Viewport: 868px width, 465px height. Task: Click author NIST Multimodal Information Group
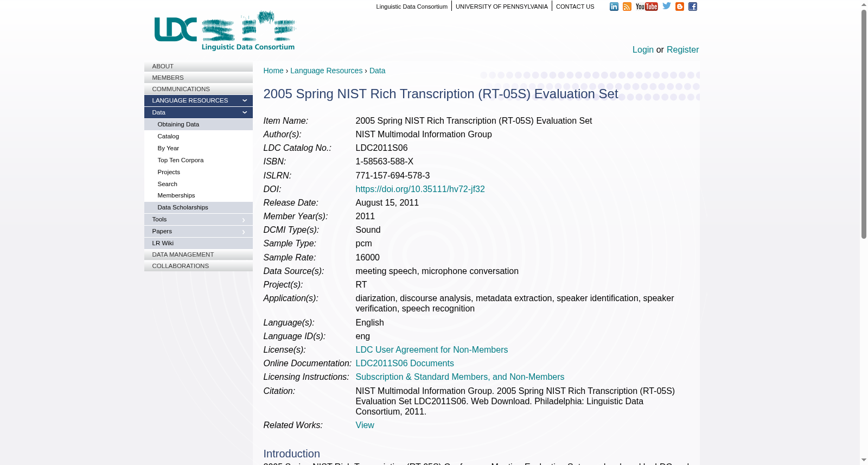[424, 135]
